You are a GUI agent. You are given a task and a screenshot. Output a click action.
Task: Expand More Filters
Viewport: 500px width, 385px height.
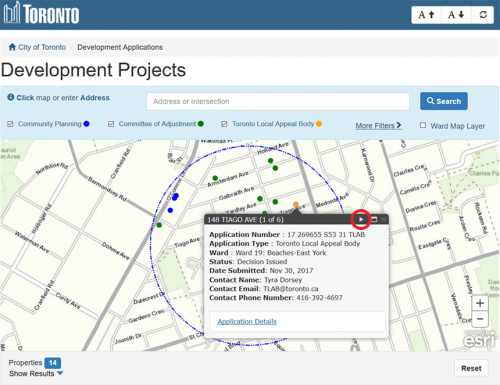(x=378, y=126)
